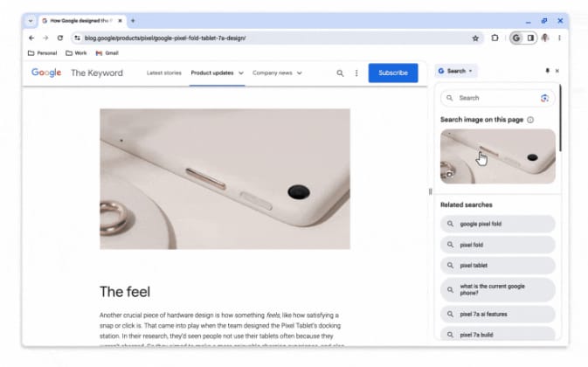Viewport: 588px width, 367px height.
Task: Open the 'pixel 7a build' related search
Action: 498,333
